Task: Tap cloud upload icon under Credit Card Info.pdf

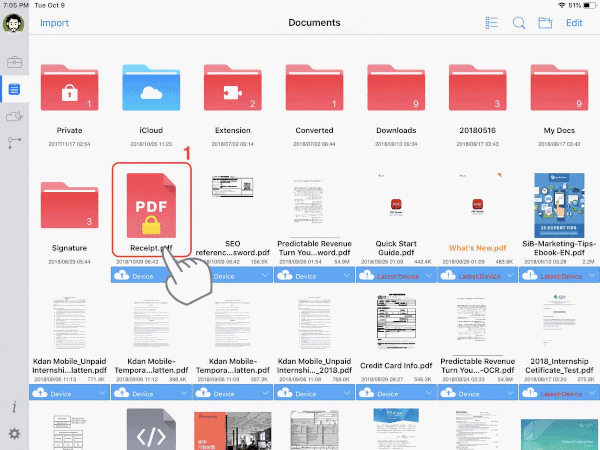Action: coord(367,393)
